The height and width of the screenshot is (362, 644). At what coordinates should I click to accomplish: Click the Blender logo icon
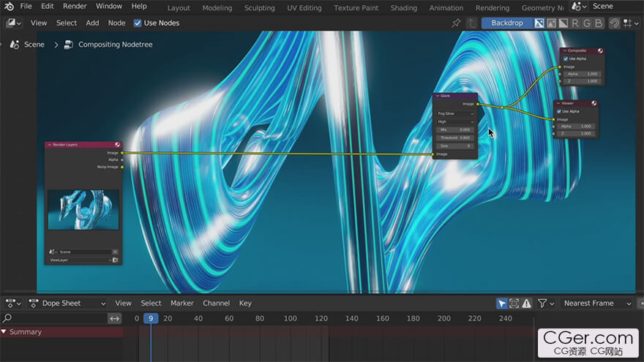coord(9,7)
